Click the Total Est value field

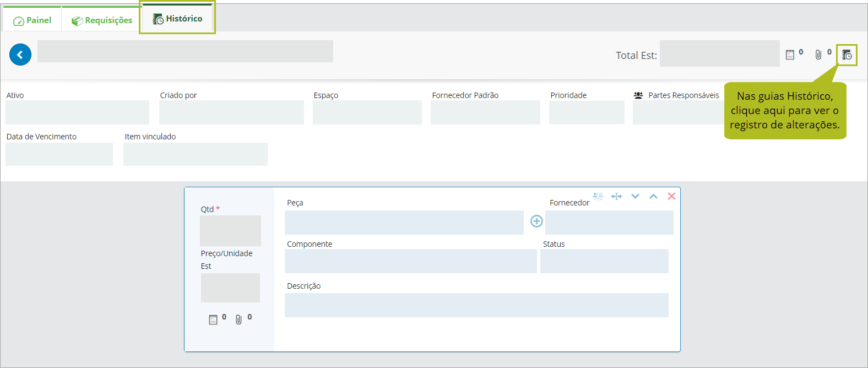pos(720,53)
